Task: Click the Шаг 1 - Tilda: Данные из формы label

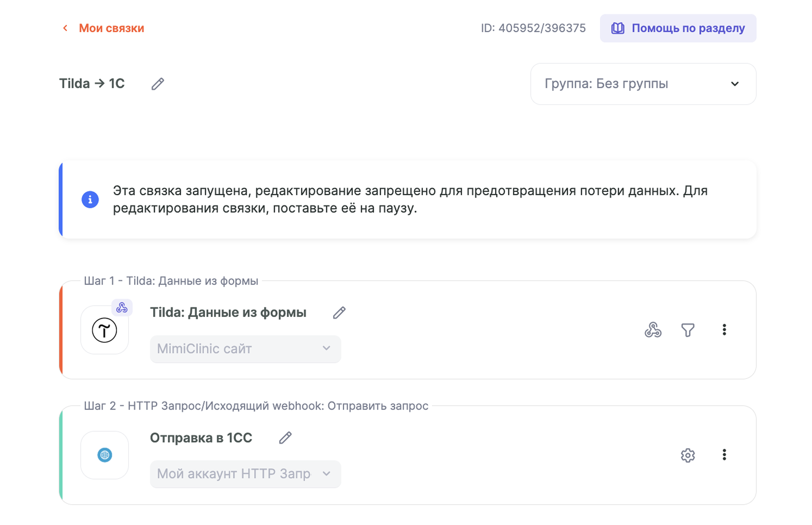Action: 171,281
